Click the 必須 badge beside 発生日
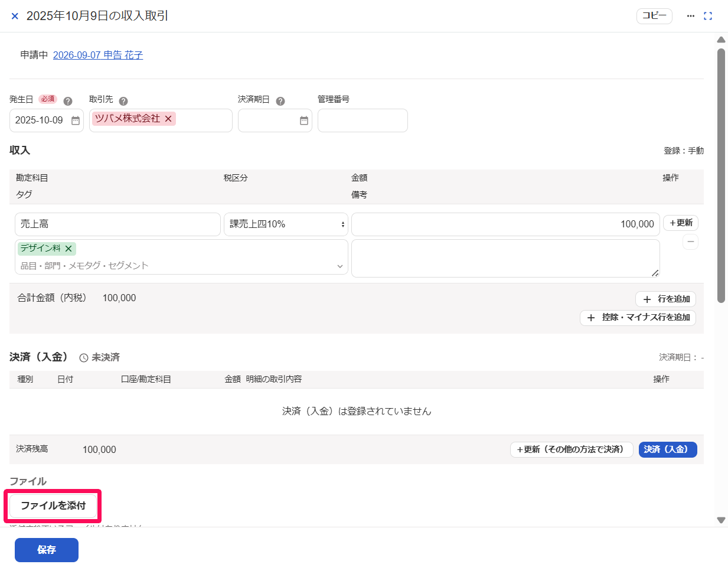The height and width of the screenshot is (574, 728). click(x=48, y=99)
